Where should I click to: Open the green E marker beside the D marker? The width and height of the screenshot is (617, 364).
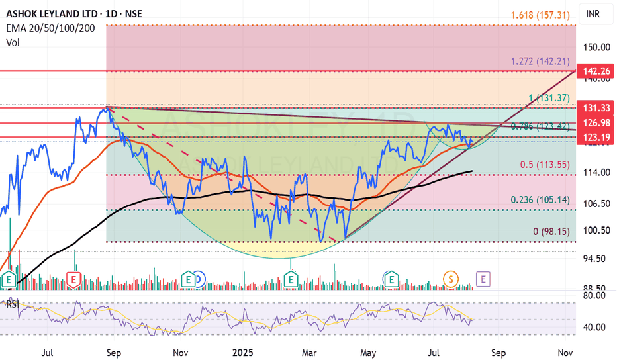click(189, 279)
